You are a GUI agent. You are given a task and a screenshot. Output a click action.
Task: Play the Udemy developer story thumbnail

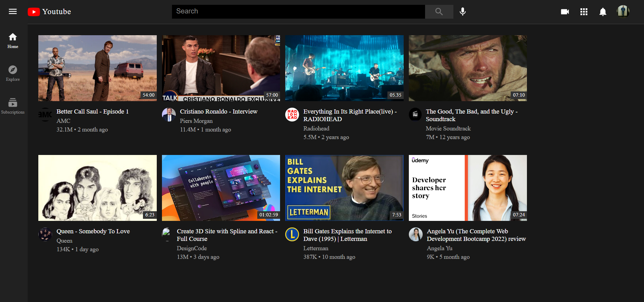pos(468,188)
